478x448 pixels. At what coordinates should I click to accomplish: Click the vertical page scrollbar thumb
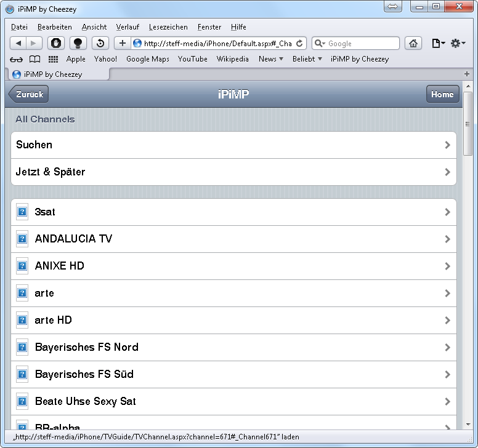click(468, 123)
